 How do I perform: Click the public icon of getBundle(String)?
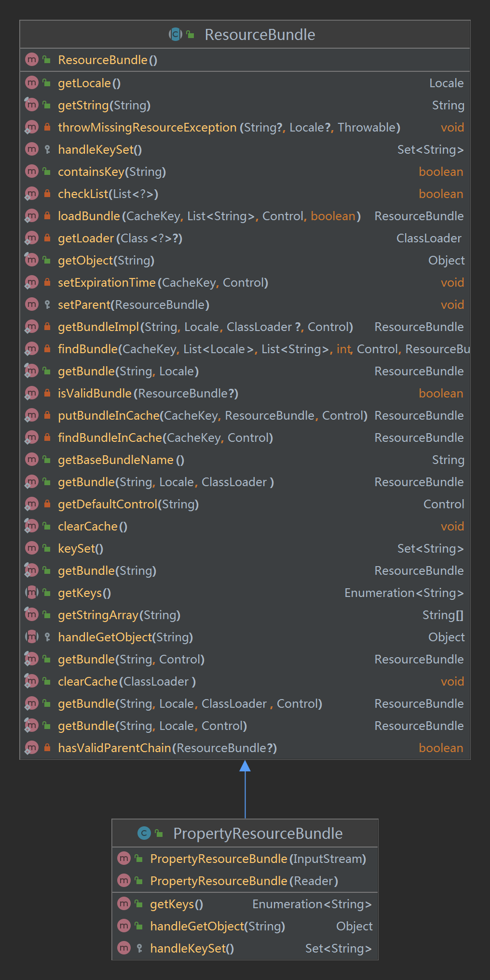47,570
